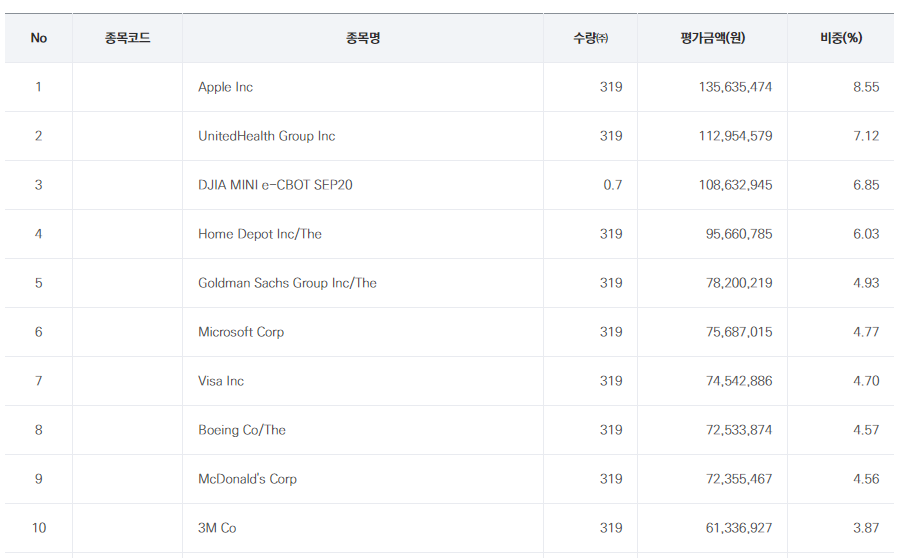
Task: Click the No column header
Action: tap(38, 38)
